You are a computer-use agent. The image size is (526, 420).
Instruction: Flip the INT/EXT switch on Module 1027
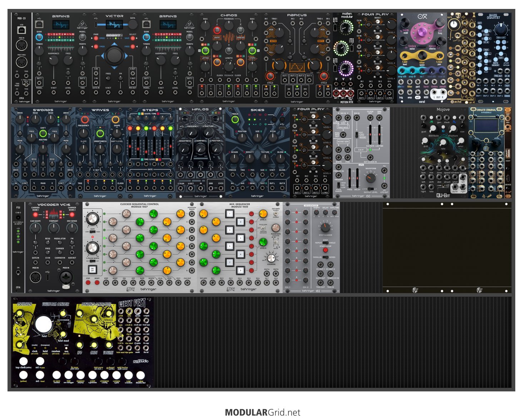point(93,261)
